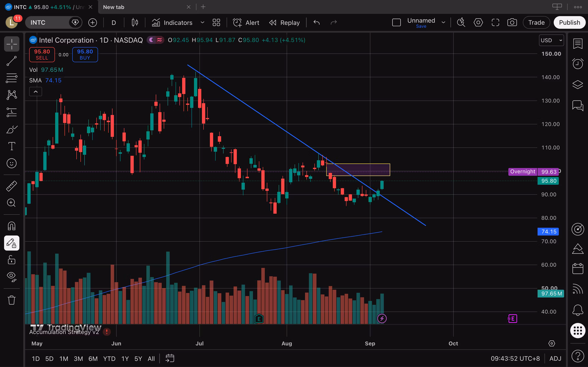Select the brush drawing tool
This screenshot has width=588, height=367.
[11, 129]
